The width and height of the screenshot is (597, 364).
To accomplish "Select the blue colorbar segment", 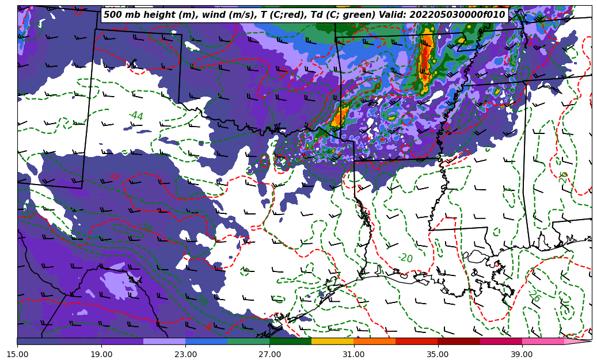I will [206, 341].
